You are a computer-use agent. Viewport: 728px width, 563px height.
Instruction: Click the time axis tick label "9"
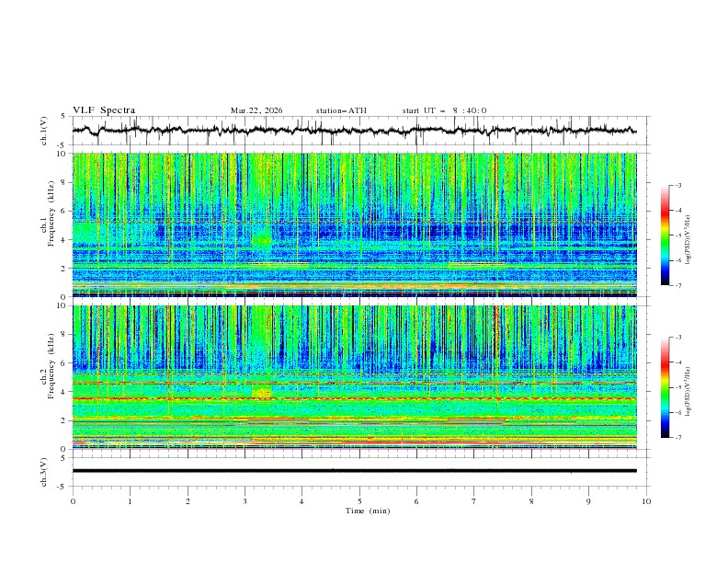588,501
